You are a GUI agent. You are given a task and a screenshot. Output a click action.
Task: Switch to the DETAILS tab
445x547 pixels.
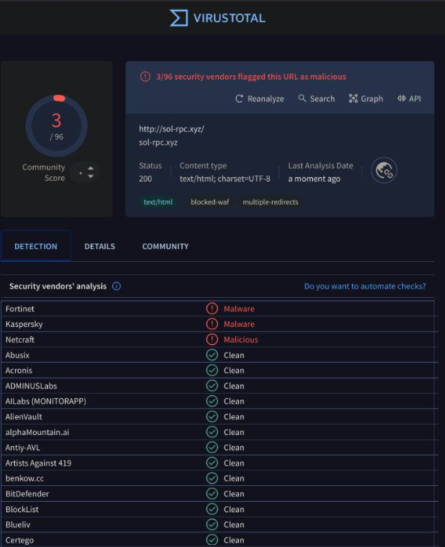pyautogui.click(x=100, y=246)
